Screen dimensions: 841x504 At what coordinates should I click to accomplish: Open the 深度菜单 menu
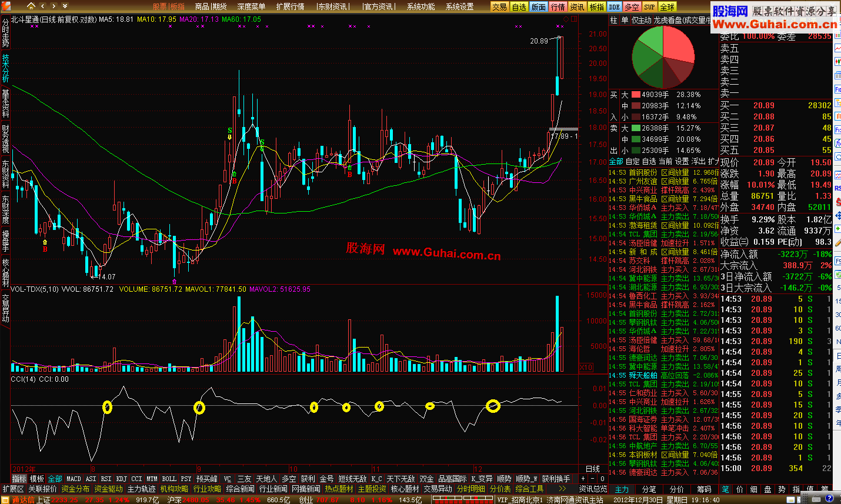point(251,6)
